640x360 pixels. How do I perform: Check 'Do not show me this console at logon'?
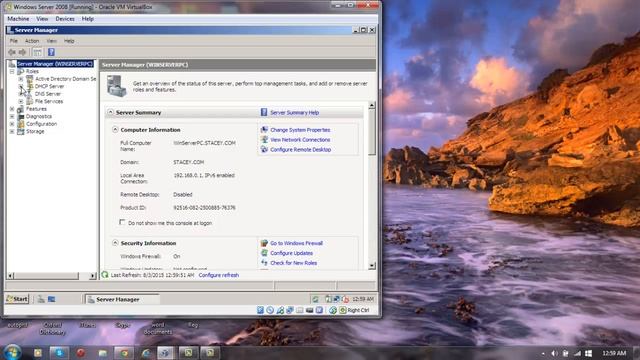[x=122, y=222]
